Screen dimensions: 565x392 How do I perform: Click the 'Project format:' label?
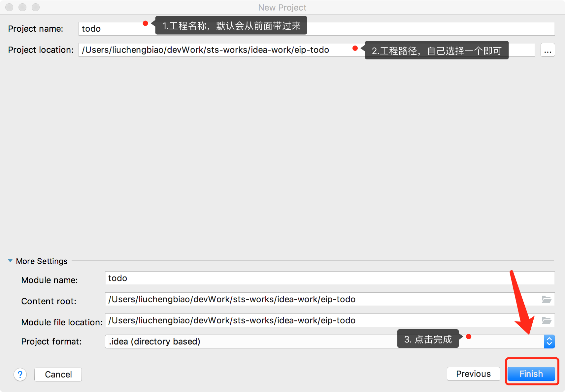click(51, 342)
